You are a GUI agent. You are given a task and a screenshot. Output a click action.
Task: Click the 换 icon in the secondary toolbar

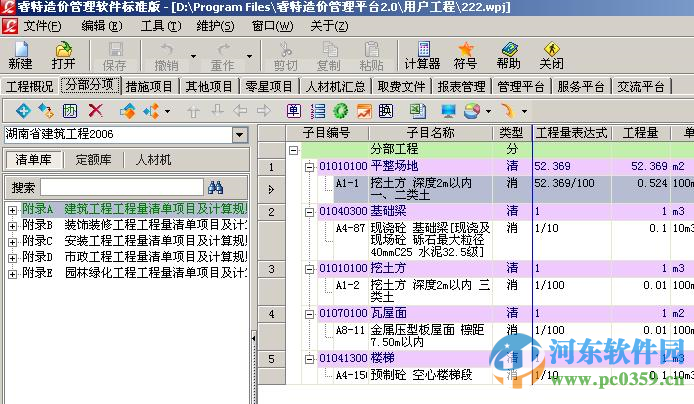click(x=386, y=111)
